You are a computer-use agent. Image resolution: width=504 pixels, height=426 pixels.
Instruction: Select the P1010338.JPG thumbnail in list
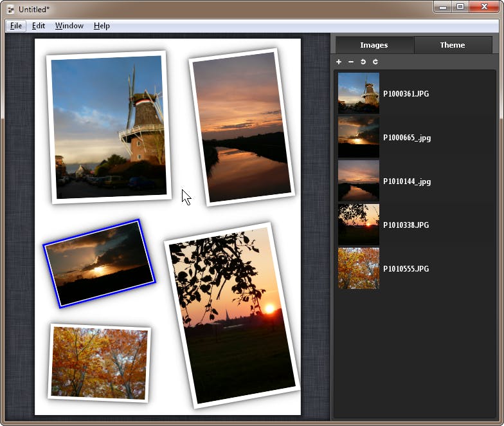(359, 225)
